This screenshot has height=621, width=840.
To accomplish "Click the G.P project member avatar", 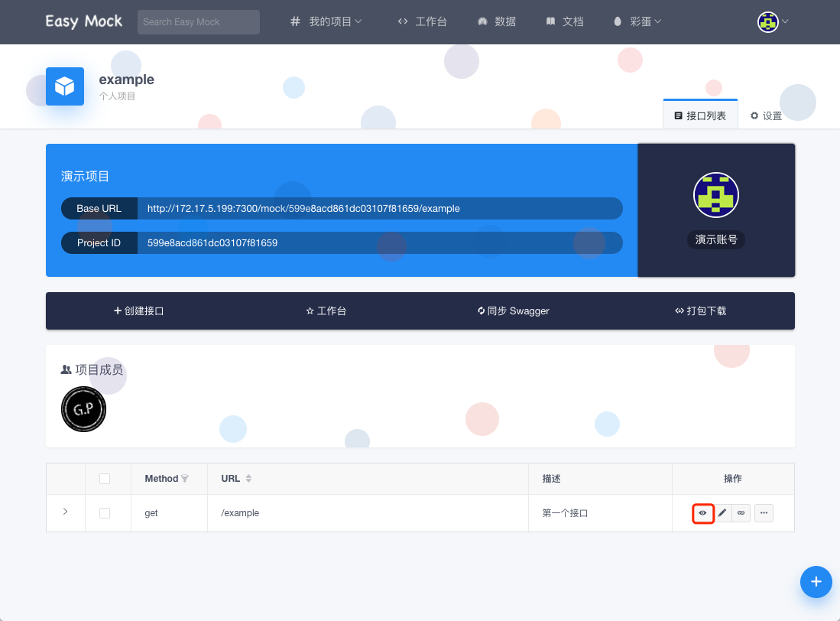I will (83, 409).
